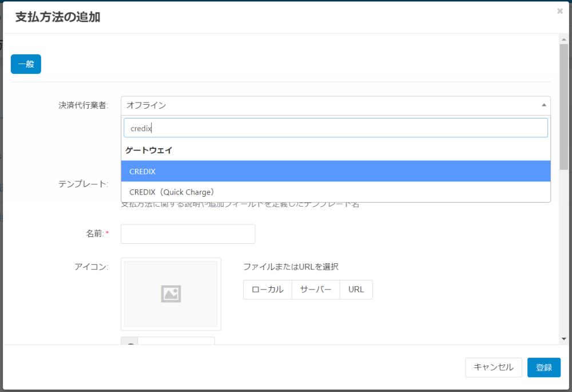The image size is (572, 392).
Task: Click into the 名前 text field
Action: tap(188, 233)
